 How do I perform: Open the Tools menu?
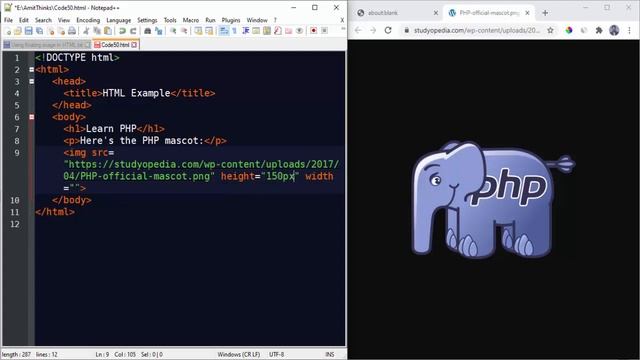pyautogui.click(x=170, y=20)
